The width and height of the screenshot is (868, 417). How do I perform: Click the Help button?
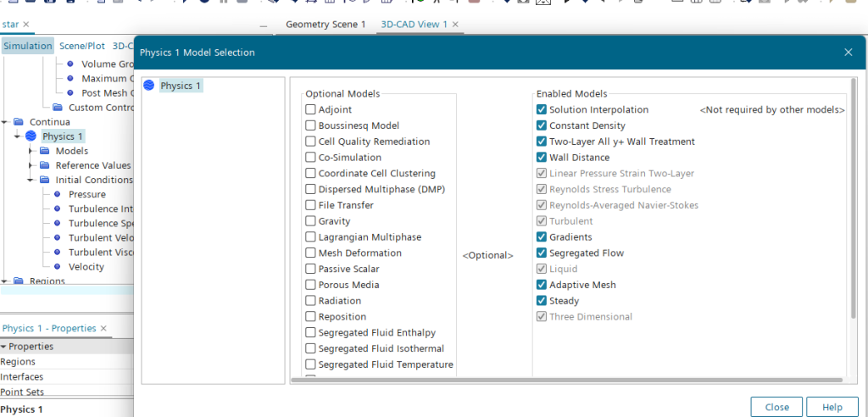(832, 407)
